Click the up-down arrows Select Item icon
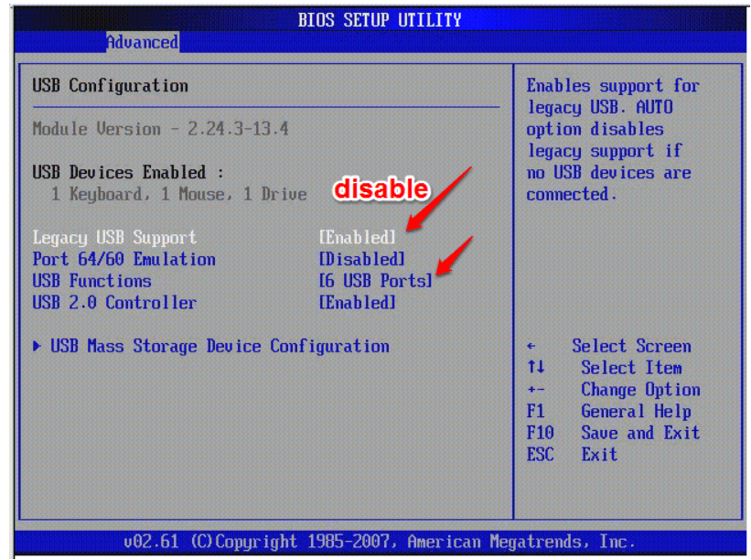This screenshot has height=560, width=751. pos(535,367)
